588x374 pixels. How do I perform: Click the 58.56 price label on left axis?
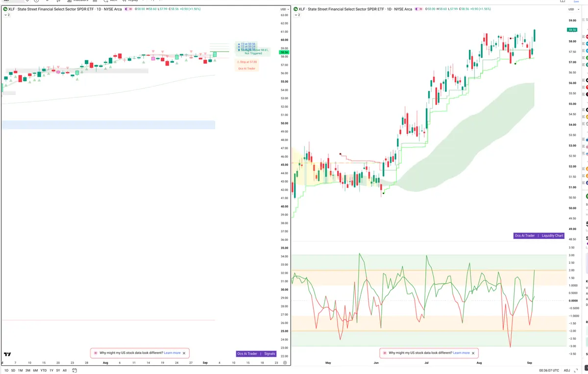click(x=284, y=52)
